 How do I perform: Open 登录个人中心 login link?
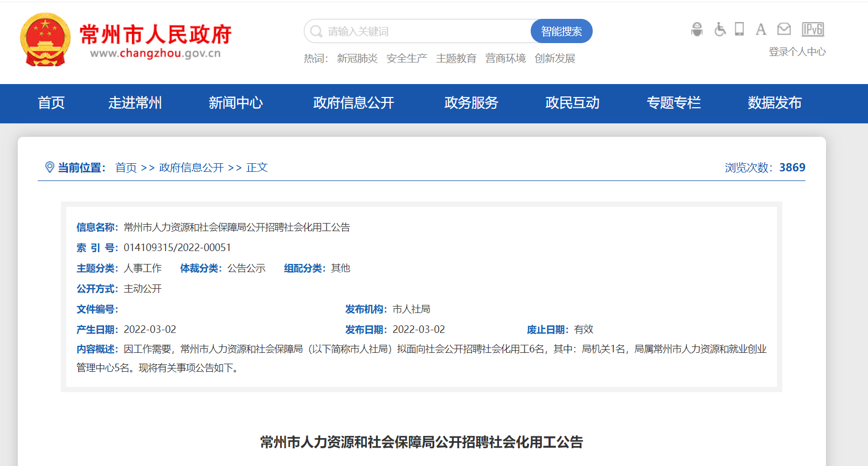pos(797,52)
